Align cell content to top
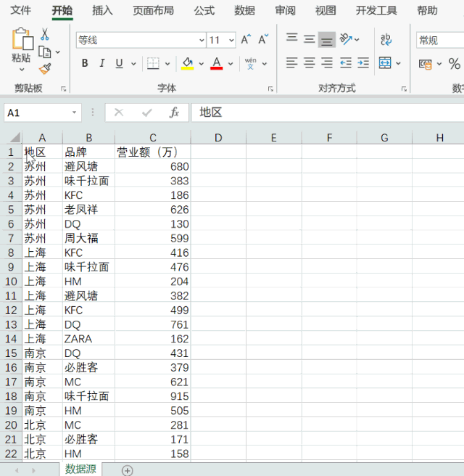The image size is (464, 476). tap(292, 38)
